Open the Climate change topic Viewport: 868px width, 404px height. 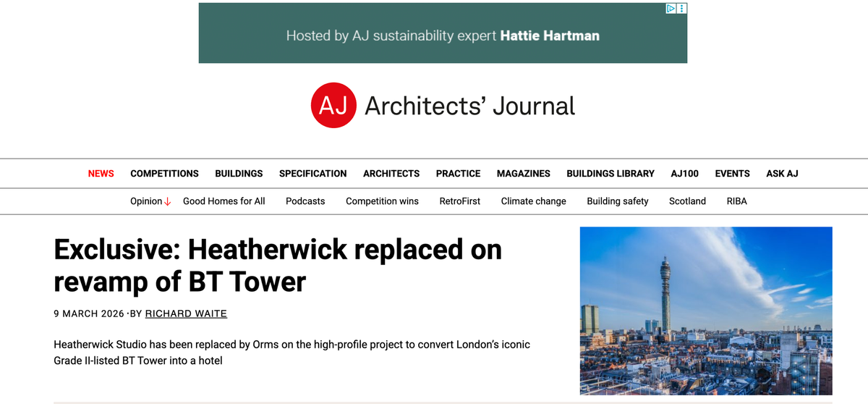(534, 201)
